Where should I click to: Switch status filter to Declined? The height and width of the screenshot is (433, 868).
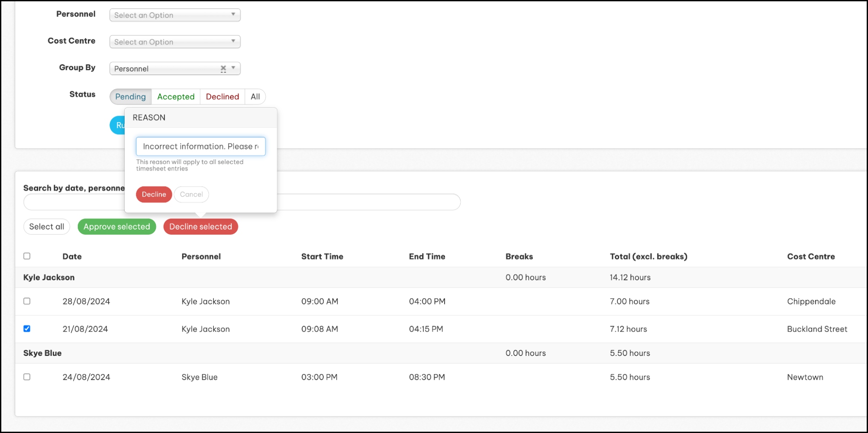pos(222,97)
